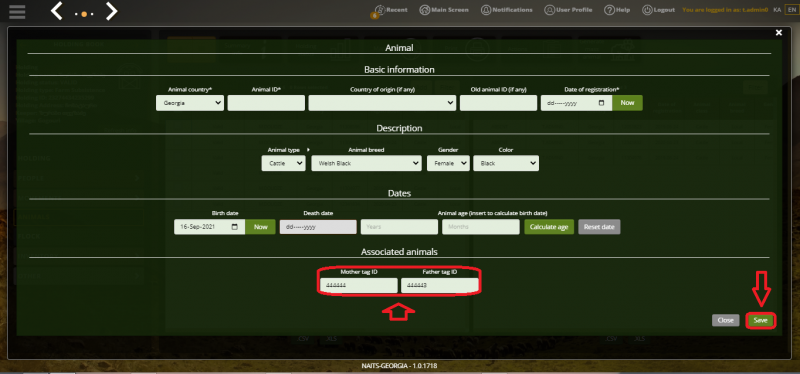Open the Animal country dropdown
Screen dimensions: 800x374
tap(190, 103)
